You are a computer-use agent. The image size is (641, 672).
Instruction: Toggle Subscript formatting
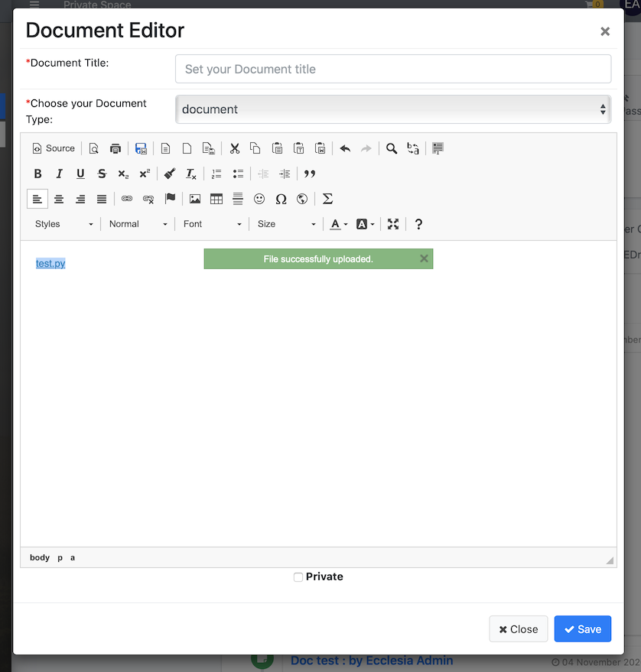(x=123, y=174)
